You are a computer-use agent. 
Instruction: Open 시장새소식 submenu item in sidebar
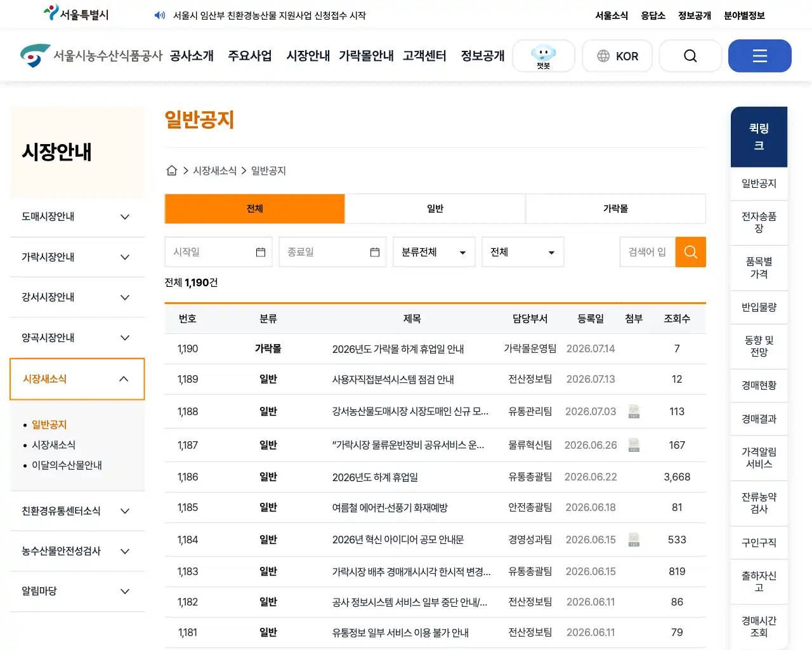(54, 445)
